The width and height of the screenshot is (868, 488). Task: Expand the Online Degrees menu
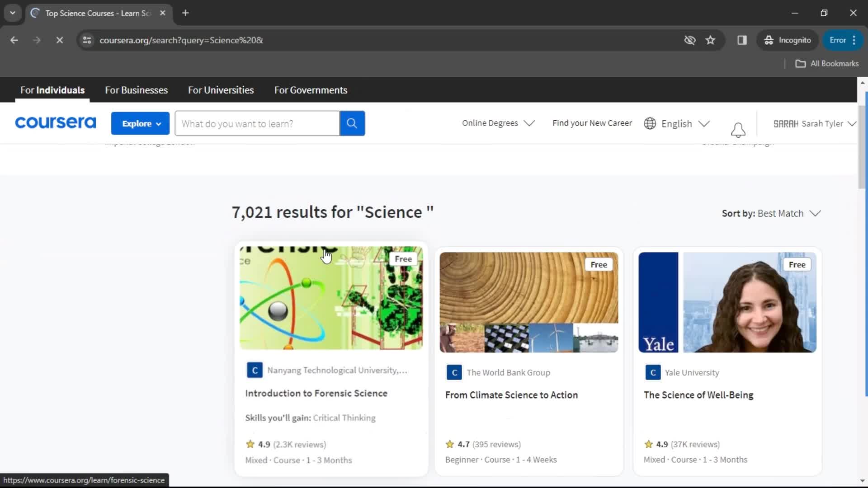tap(498, 123)
